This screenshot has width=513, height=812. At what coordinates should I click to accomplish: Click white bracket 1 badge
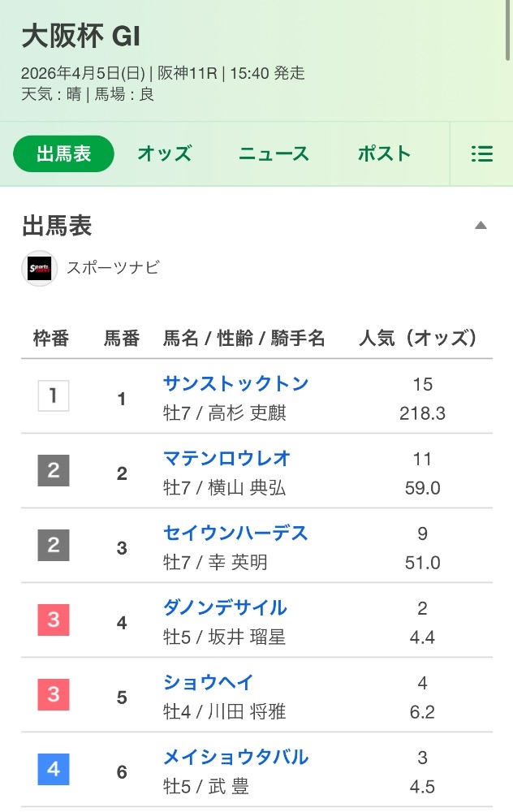(x=54, y=396)
